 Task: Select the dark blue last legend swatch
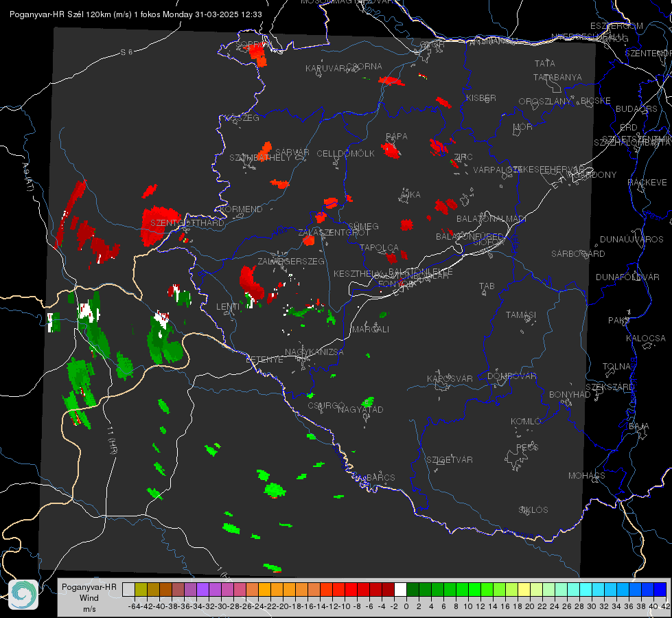pyautogui.click(x=660, y=590)
